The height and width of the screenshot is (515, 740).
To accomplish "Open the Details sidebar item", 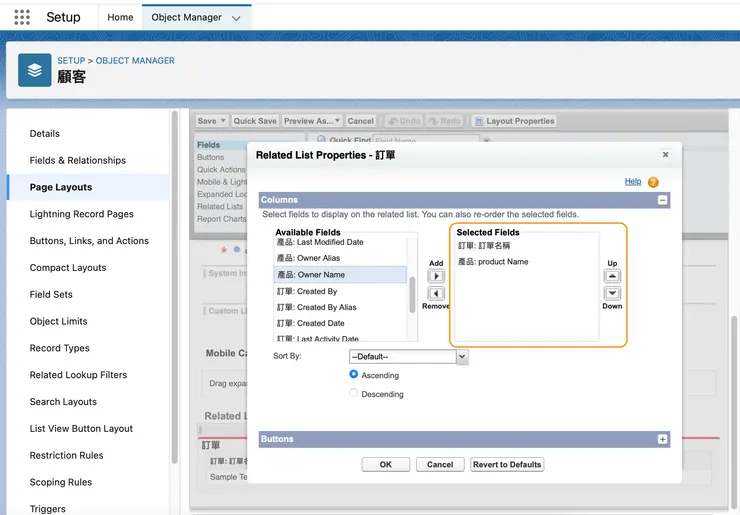I will (45, 134).
